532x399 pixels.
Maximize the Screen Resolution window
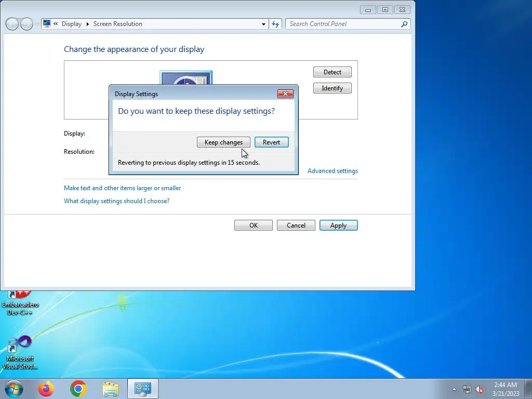coord(385,10)
